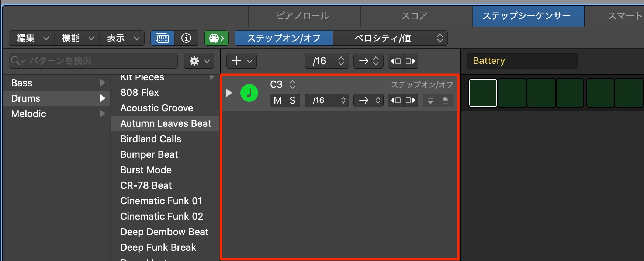This screenshot has width=644, height=261.
Task: Open edit mode stepper next to ベロシティ/値
Action: (x=440, y=38)
